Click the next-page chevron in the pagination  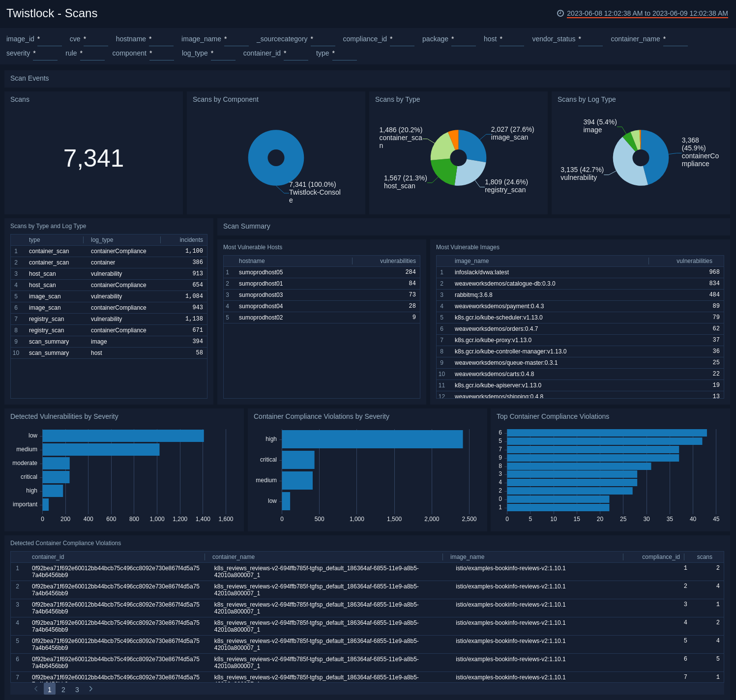click(90, 689)
